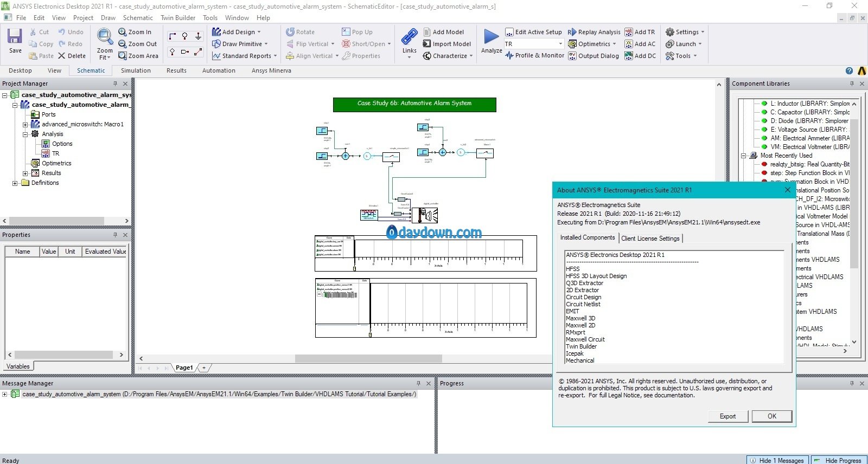
Task: Select the TR analysis setup item
Action: 50,153
